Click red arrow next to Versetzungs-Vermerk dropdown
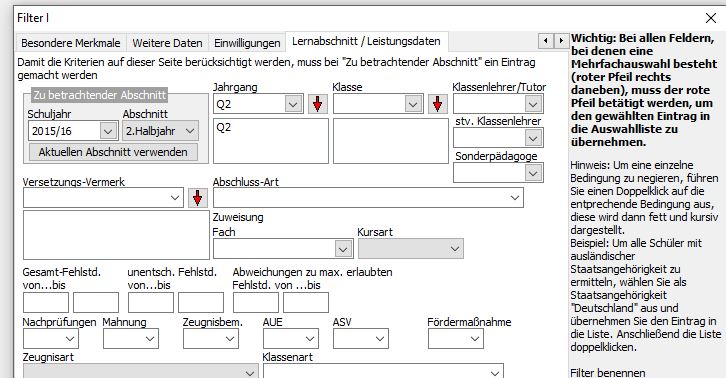This screenshot has width=726, height=378. coord(198,198)
